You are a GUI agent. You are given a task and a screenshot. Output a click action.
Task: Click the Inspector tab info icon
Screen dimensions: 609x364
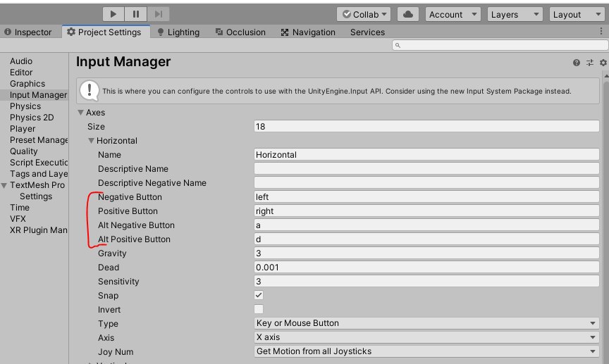[x=8, y=32]
